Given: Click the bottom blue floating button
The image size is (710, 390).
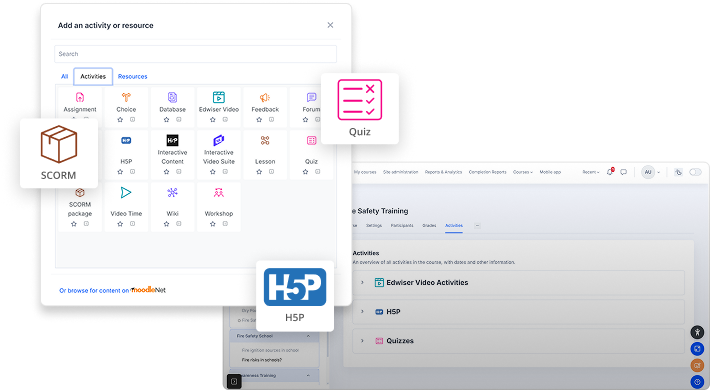Looking at the screenshot, I should [x=697, y=381].
